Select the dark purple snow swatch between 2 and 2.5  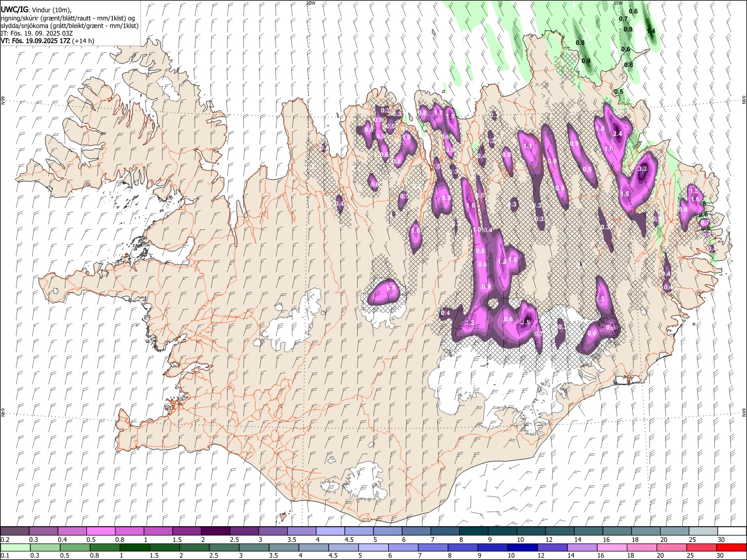[215, 531]
